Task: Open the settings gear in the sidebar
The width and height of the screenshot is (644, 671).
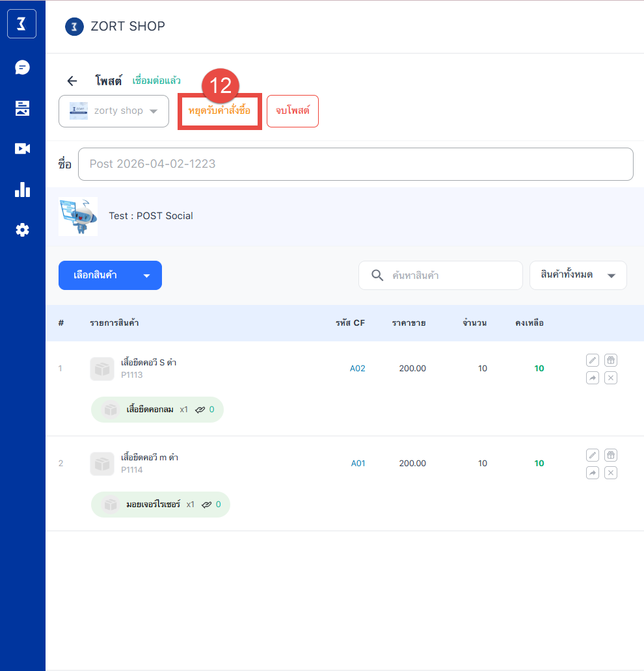Action: click(x=23, y=230)
